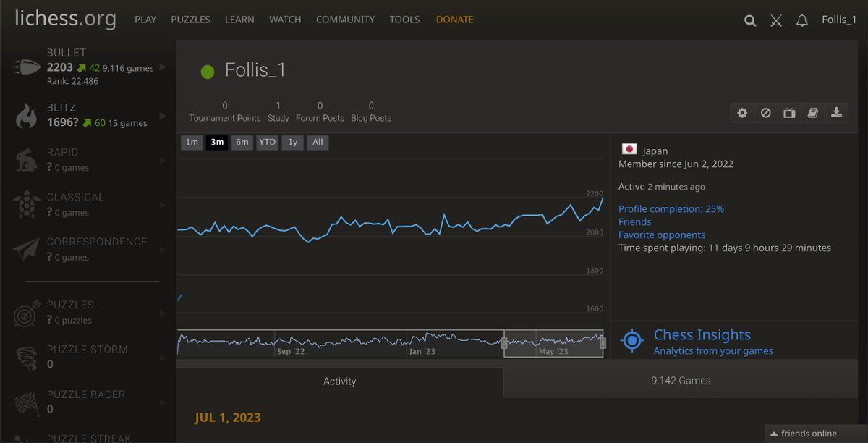Select the All chart range
Screen dimensions: 868x443
318,143
